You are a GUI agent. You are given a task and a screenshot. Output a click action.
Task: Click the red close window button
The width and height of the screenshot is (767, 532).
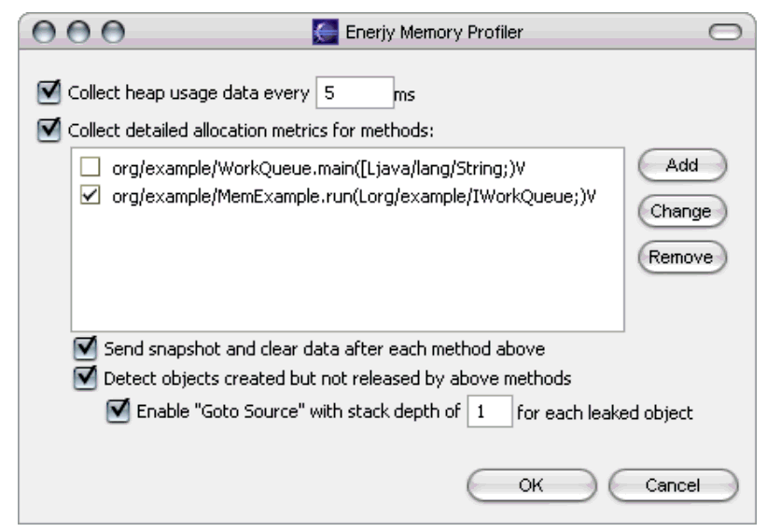(x=43, y=33)
